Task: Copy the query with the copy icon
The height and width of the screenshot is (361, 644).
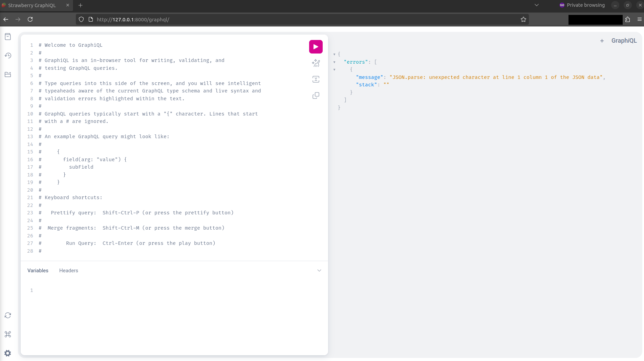Action: click(x=316, y=95)
